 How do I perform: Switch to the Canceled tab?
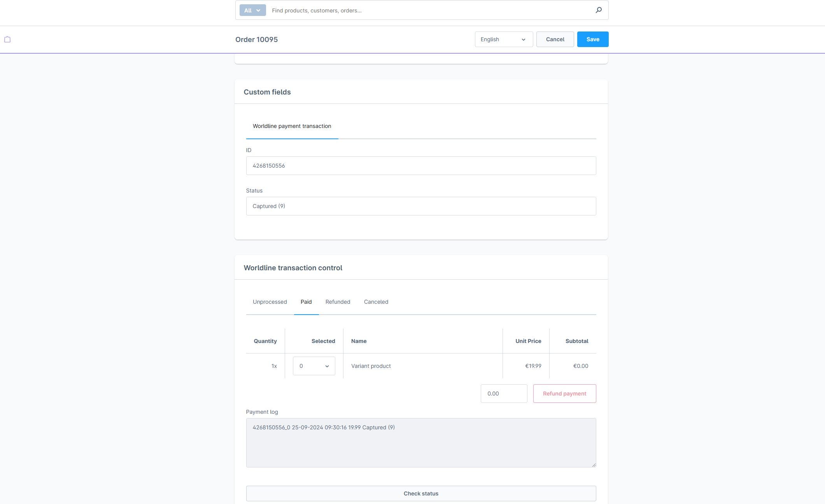[x=376, y=302]
